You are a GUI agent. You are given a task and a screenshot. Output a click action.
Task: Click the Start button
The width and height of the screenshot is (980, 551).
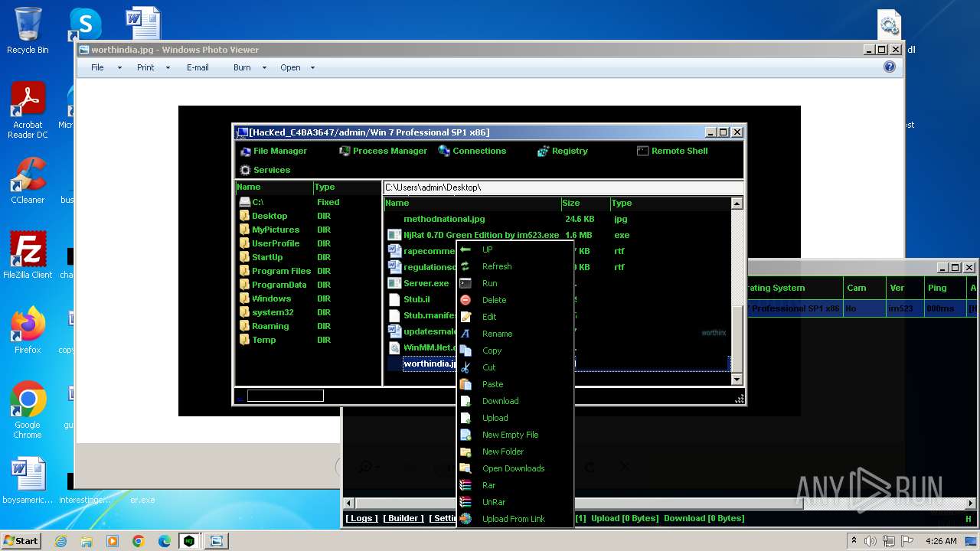pyautogui.click(x=21, y=540)
